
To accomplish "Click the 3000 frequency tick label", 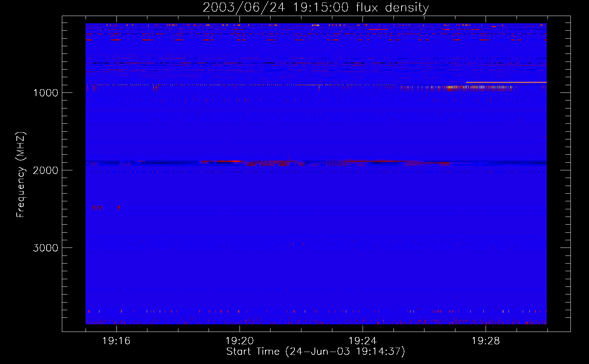I will 46,248.
